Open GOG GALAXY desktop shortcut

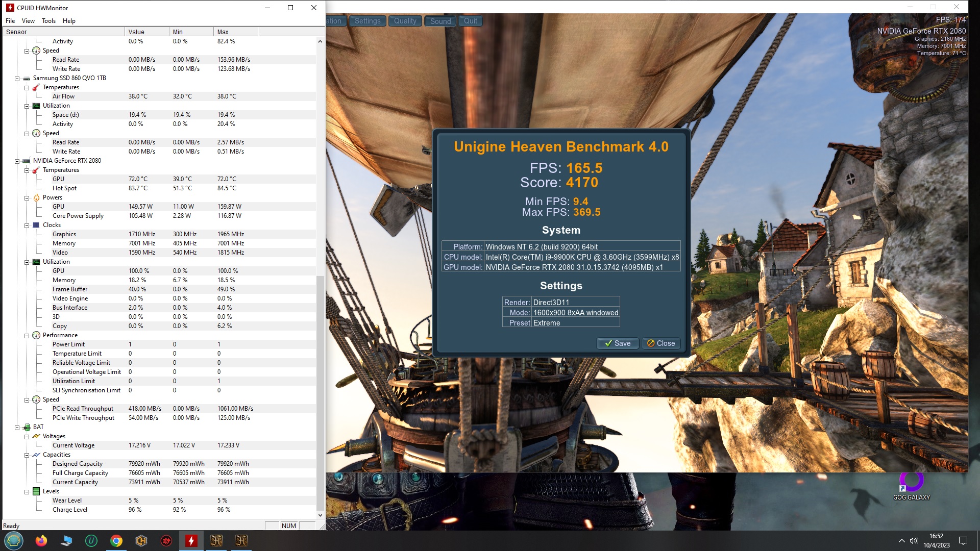pos(912,487)
